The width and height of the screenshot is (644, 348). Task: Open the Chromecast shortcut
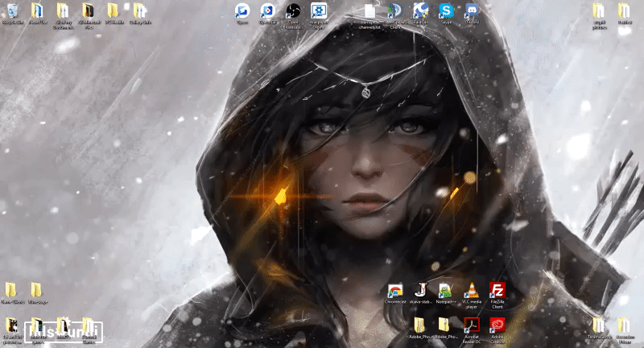tap(395, 293)
